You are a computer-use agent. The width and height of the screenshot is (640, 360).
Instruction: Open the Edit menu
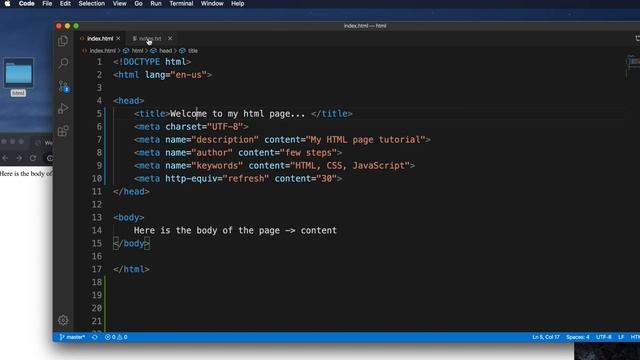pyautogui.click(x=65, y=4)
